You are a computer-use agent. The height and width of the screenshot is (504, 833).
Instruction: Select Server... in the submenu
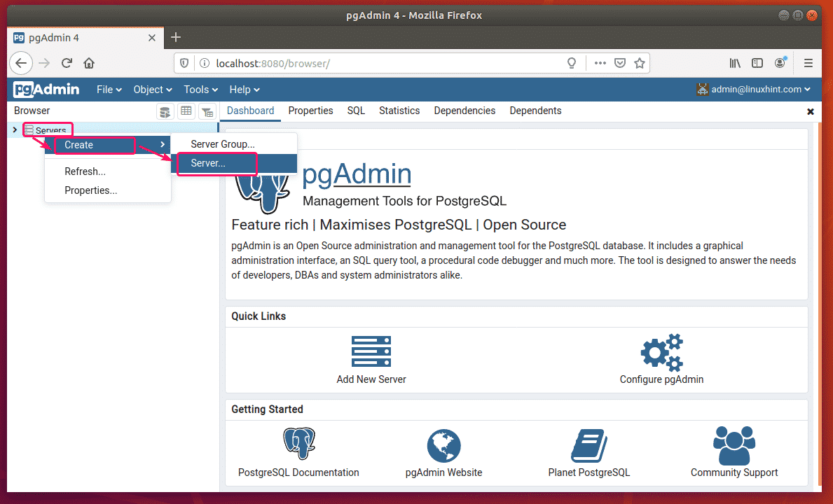(234, 163)
